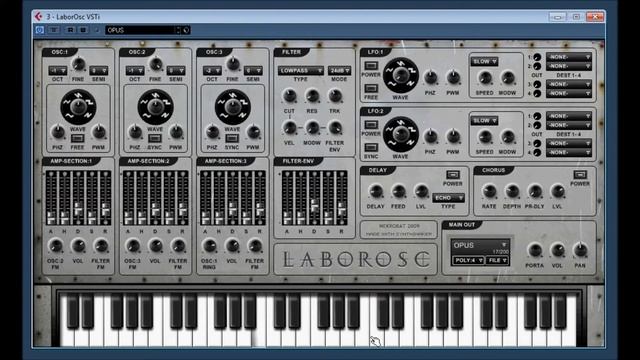This screenshot has width=640, height=360.
Task: Click the FILTER ENV amount knob
Action: pos(335,128)
